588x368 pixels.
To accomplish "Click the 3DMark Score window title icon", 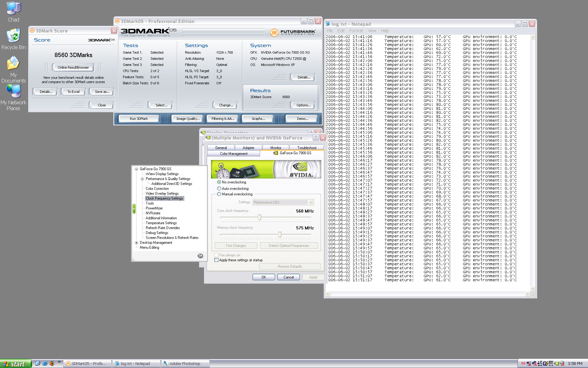I will coord(32,31).
